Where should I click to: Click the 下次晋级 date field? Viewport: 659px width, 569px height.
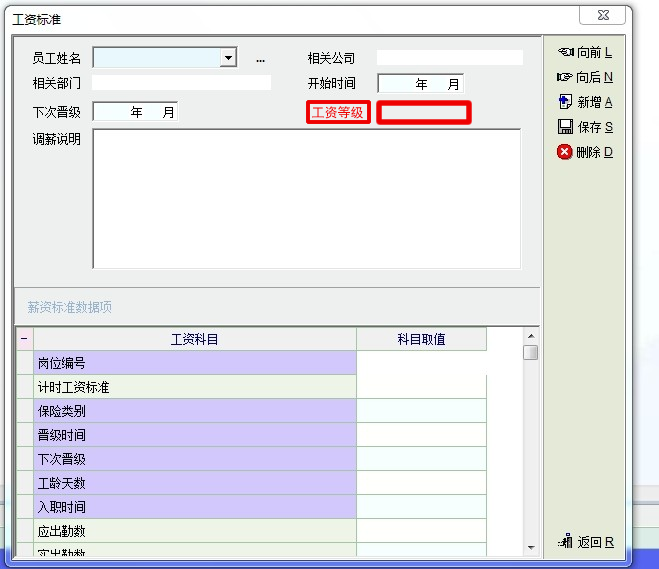(135, 112)
